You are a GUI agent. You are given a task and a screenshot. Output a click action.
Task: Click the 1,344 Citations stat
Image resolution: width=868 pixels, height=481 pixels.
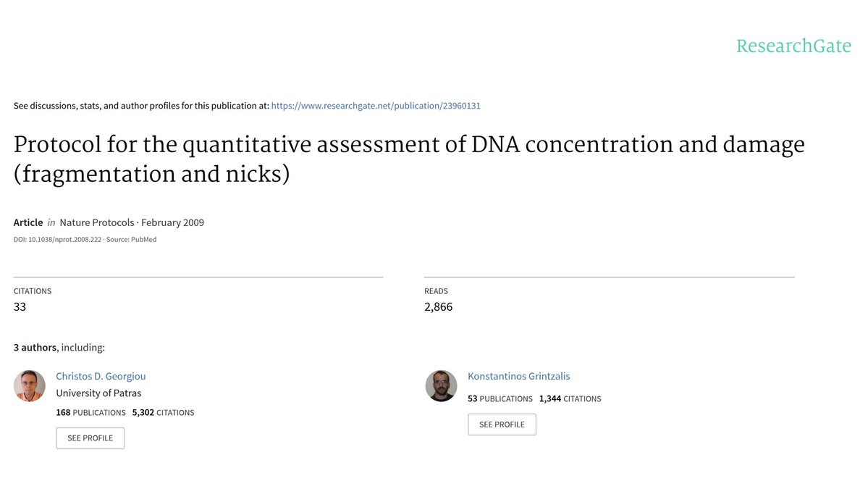[570, 398]
